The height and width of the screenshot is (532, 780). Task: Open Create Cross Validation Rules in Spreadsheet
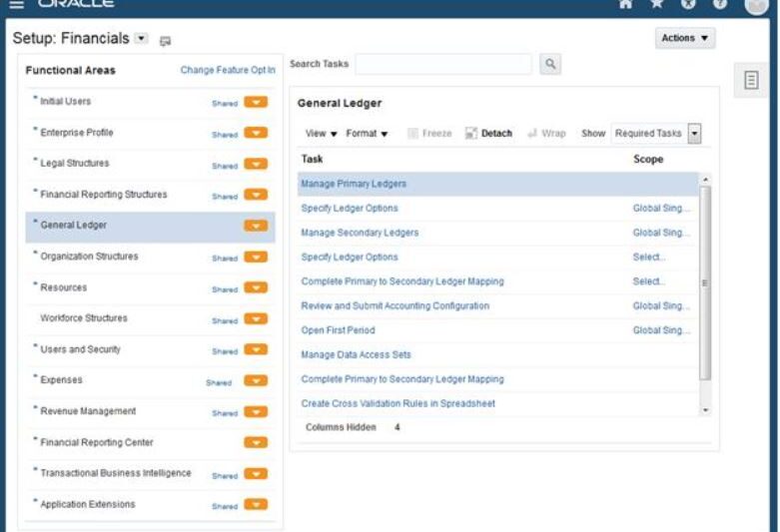[x=397, y=403]
